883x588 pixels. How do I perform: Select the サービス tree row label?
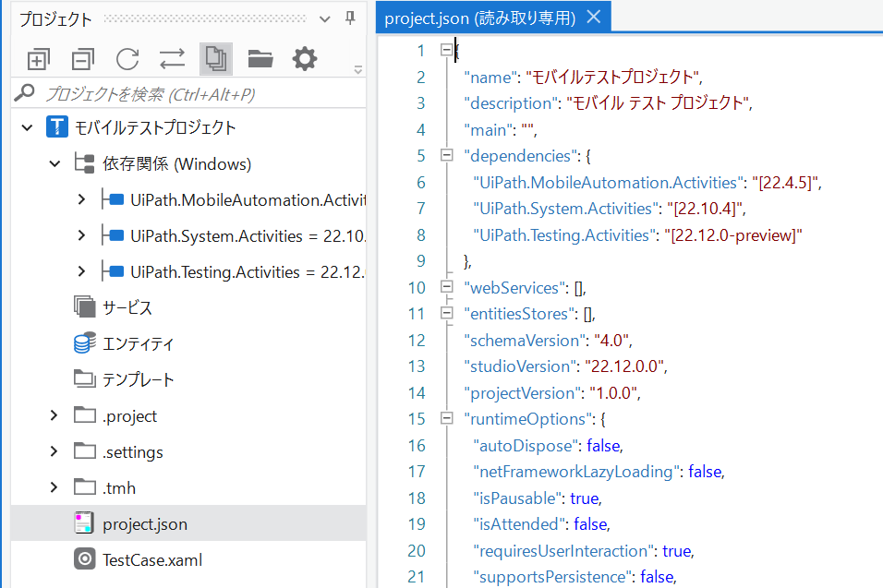coord(127,307)
